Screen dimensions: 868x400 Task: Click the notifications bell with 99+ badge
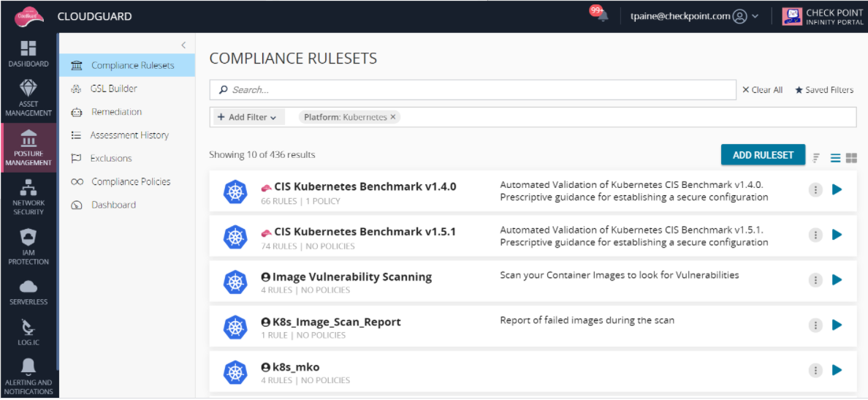(601, 15)
